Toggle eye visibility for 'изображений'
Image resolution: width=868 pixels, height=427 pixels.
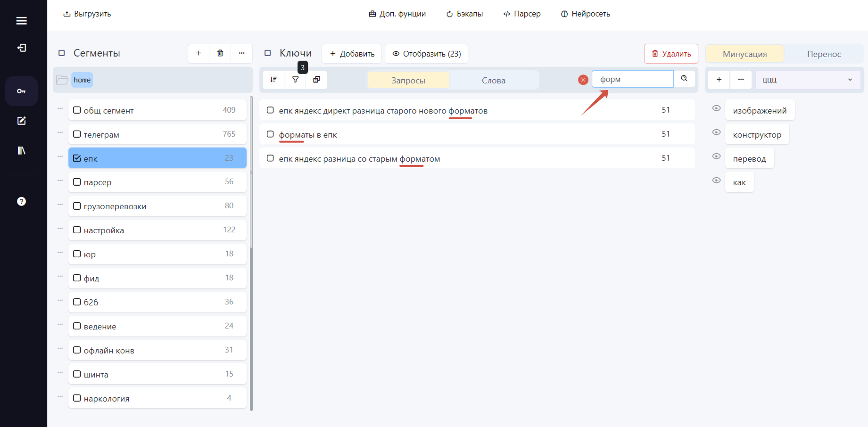[716, 108]
